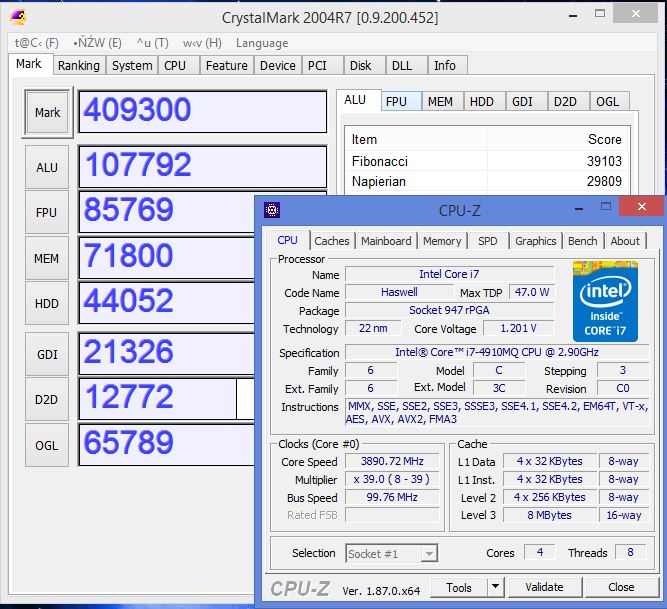667x609 pixels.
Task: Open the Tools dropdown arrow in CPU-Z
Action: point(495,587)
